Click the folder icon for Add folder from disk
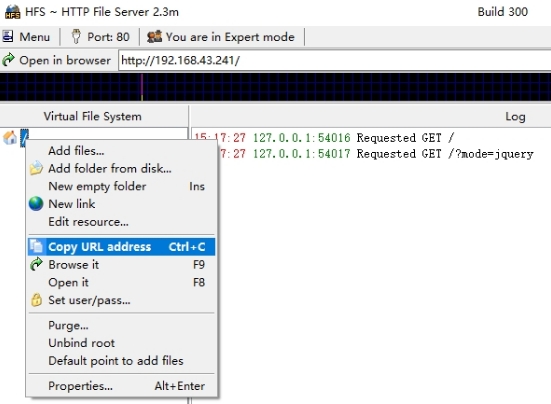551x404 pixels. pyautogui.click(x=36, y=168)
